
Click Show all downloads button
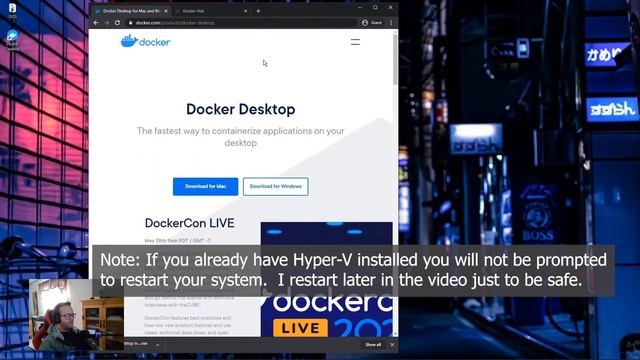(373, 345)
